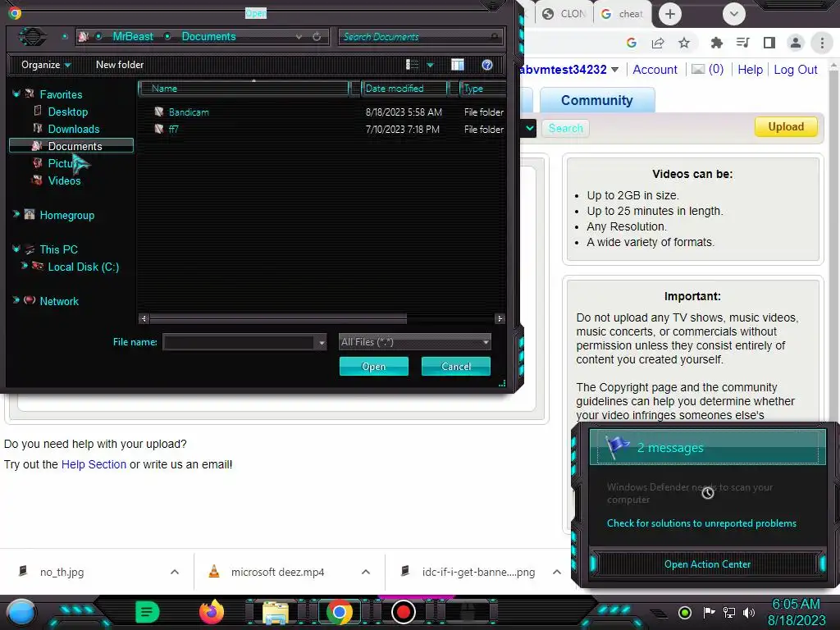This screenshot has width=840, height=630.
Task: Open the Organize menu
Action: click(46, 65)
